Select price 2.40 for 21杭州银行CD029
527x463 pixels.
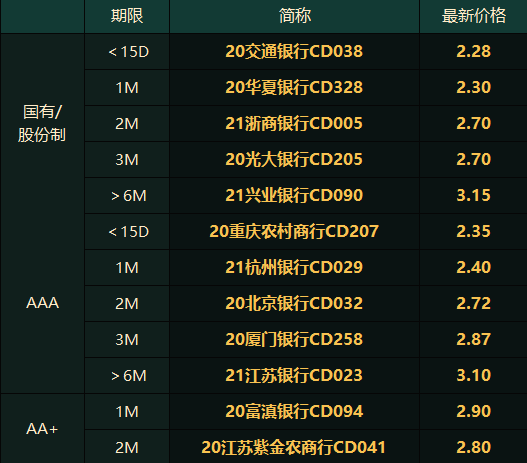[473, 267]
